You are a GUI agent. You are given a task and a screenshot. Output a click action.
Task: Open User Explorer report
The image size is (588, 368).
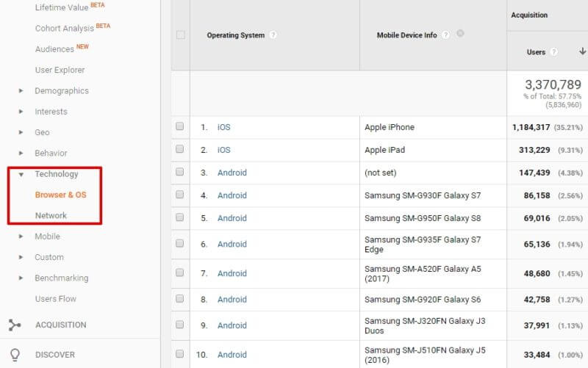tap(60, 70)
